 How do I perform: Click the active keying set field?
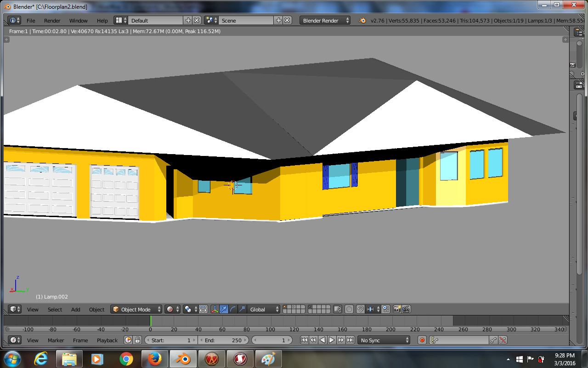click(x=459, y=340)
